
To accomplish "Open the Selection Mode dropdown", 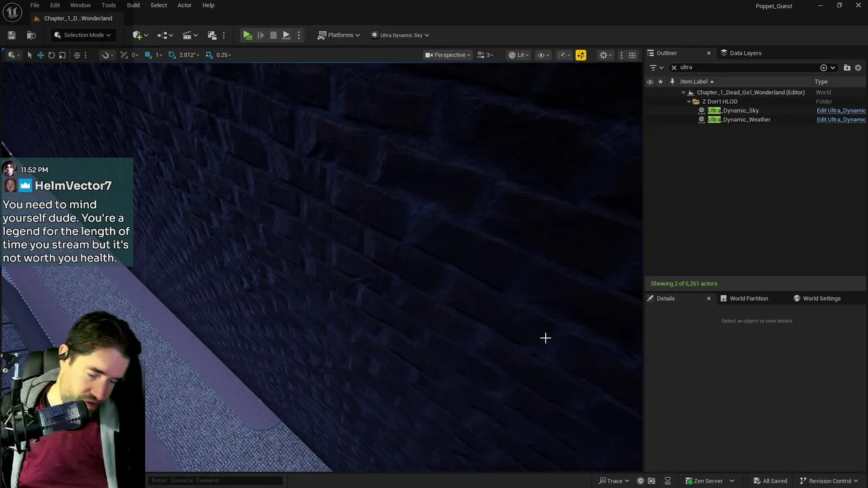I will coord(82,35).
